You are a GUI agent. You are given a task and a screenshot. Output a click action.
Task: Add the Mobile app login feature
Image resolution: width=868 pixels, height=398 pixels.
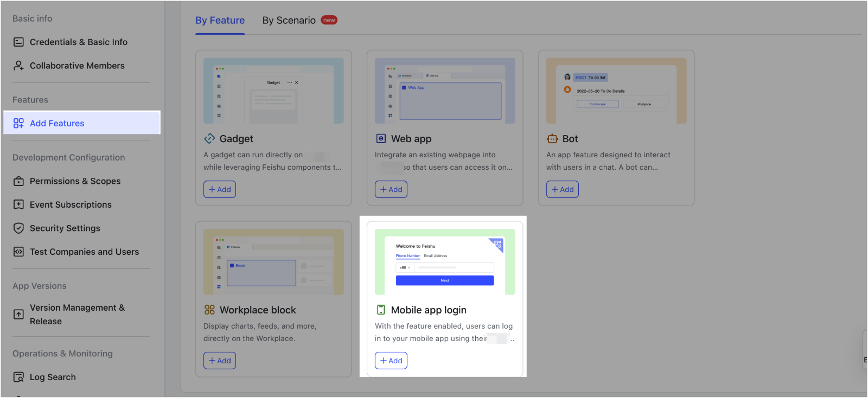click(391, 361)
